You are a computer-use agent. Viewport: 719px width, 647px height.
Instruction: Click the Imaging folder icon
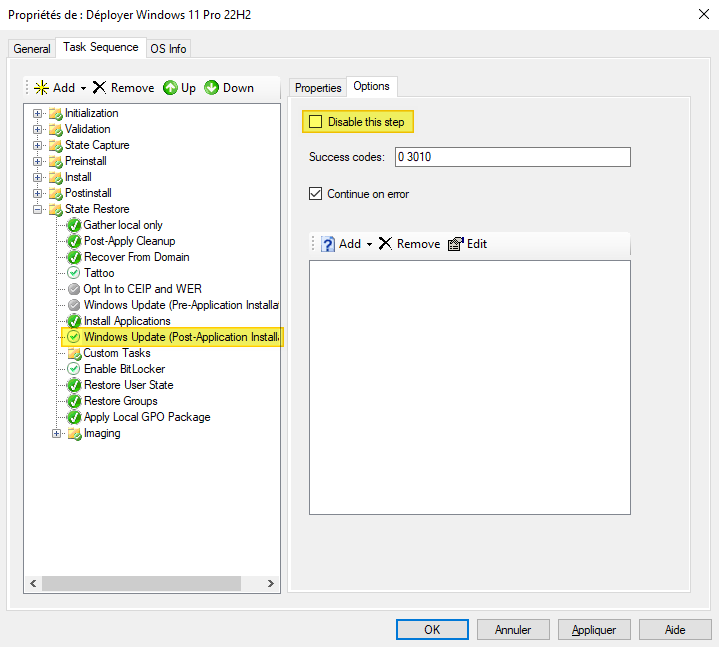point(74,434)
